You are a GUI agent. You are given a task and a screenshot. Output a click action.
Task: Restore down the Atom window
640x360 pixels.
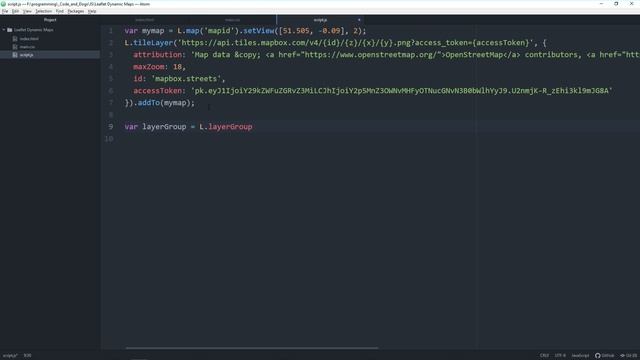616,4
